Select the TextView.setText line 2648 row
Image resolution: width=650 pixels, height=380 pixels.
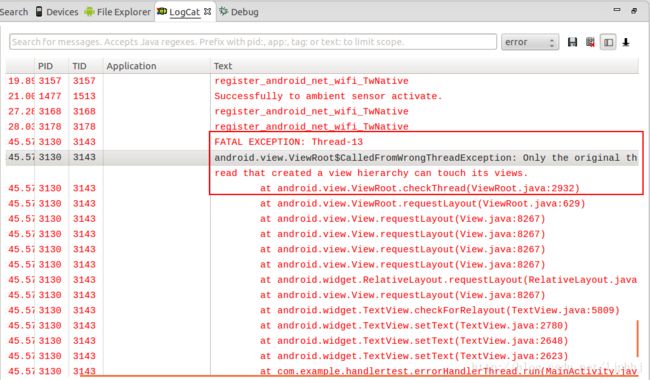[x=322, y=341]
